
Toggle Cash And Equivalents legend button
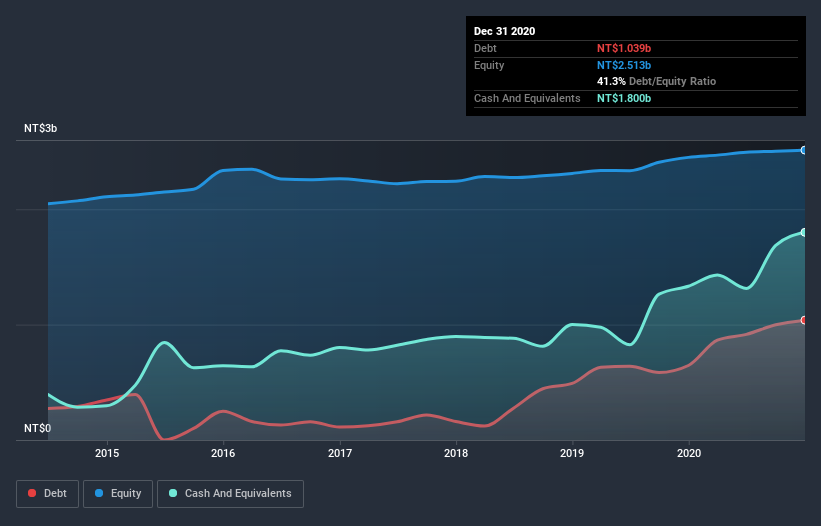(230, 494)
